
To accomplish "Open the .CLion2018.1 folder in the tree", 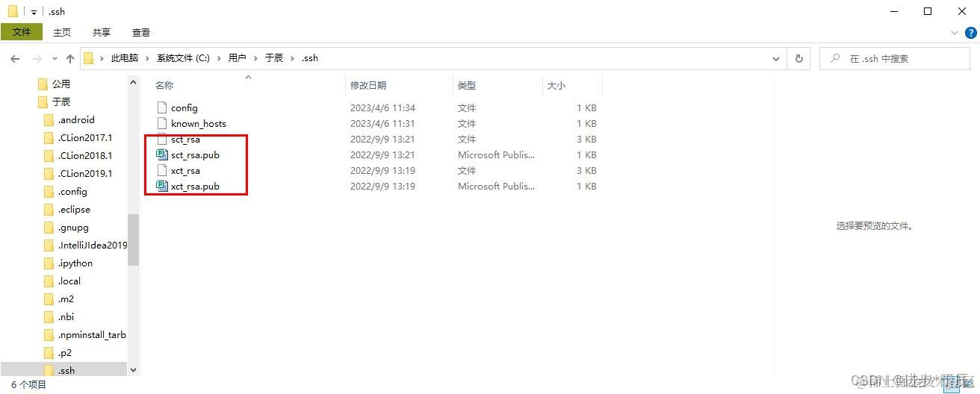I will coord(85,156).
